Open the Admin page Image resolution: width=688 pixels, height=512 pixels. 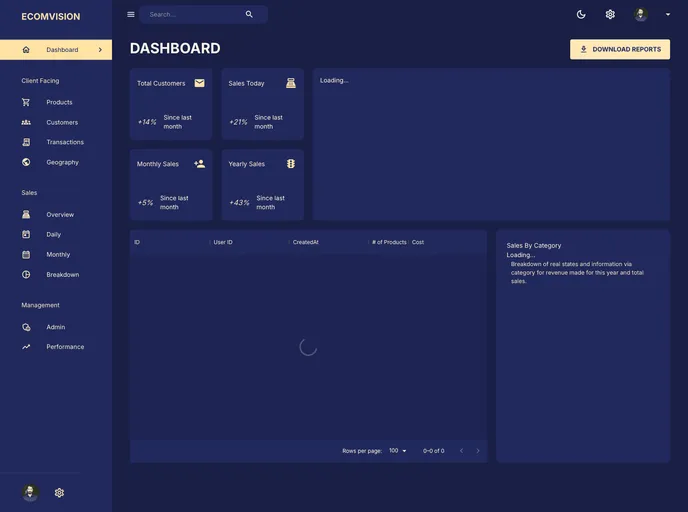click(56, 327)
